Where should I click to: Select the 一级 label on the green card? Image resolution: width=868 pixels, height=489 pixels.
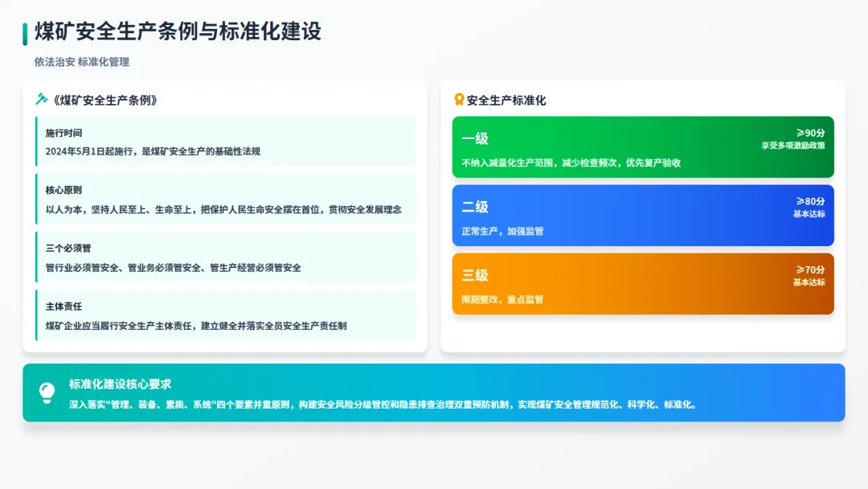475,138
